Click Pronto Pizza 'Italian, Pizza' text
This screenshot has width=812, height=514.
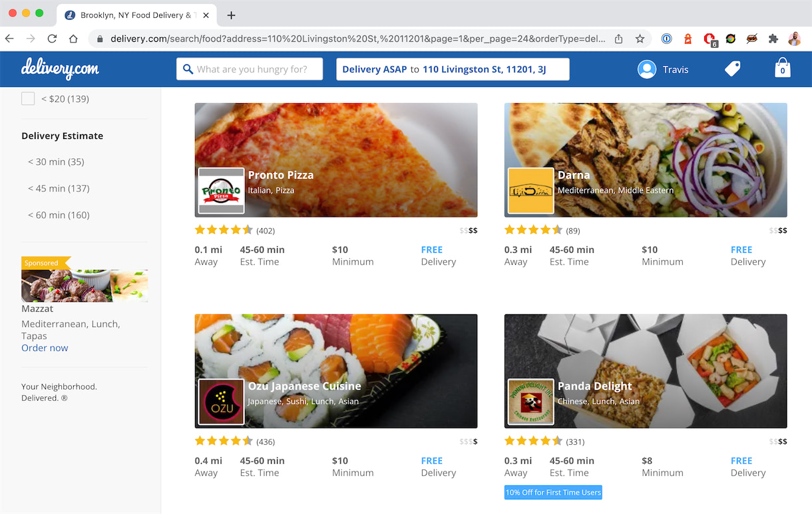271,190
